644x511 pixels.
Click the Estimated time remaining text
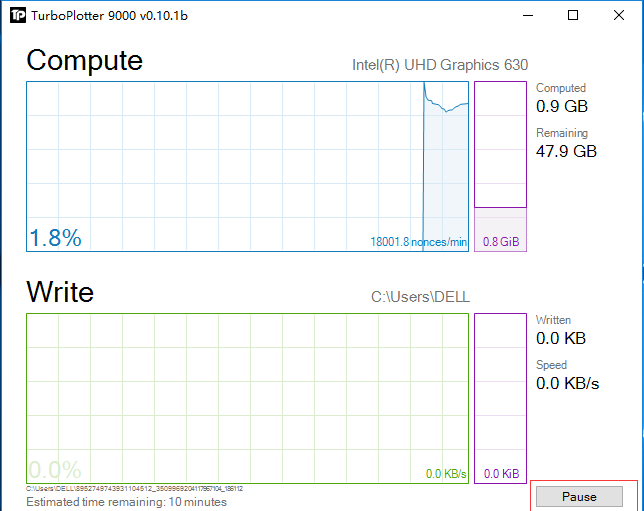point(126,501)
